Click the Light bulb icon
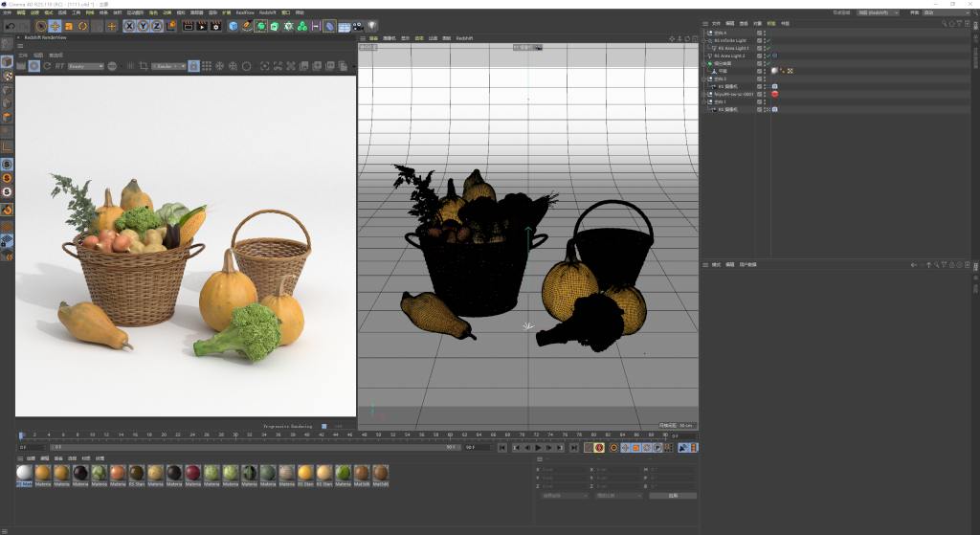980x535 pixels. click(x=372, y=26)
